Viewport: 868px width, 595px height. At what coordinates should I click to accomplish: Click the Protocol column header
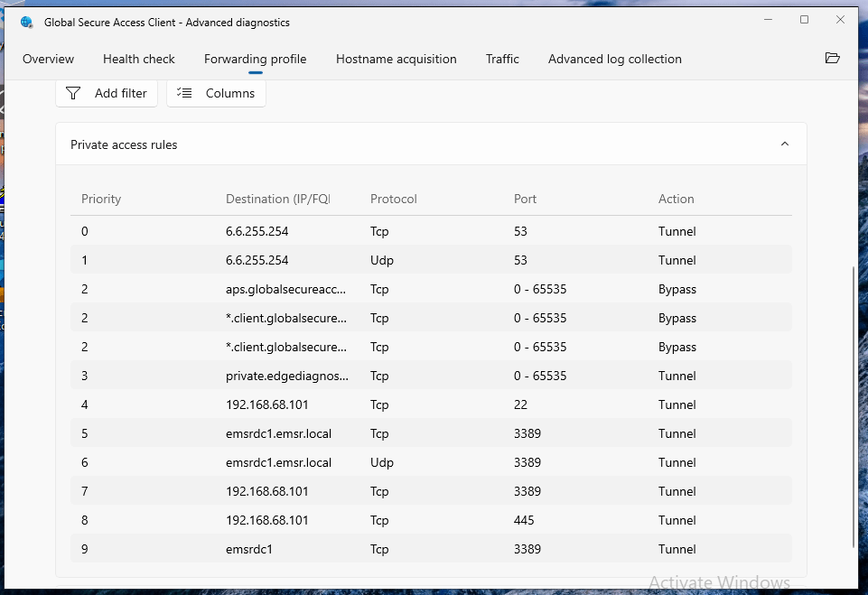[394, 199]
